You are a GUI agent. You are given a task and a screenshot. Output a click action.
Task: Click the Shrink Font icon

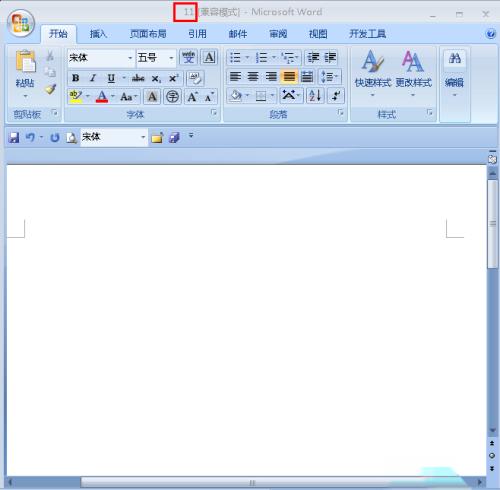(x=209, y=97)
